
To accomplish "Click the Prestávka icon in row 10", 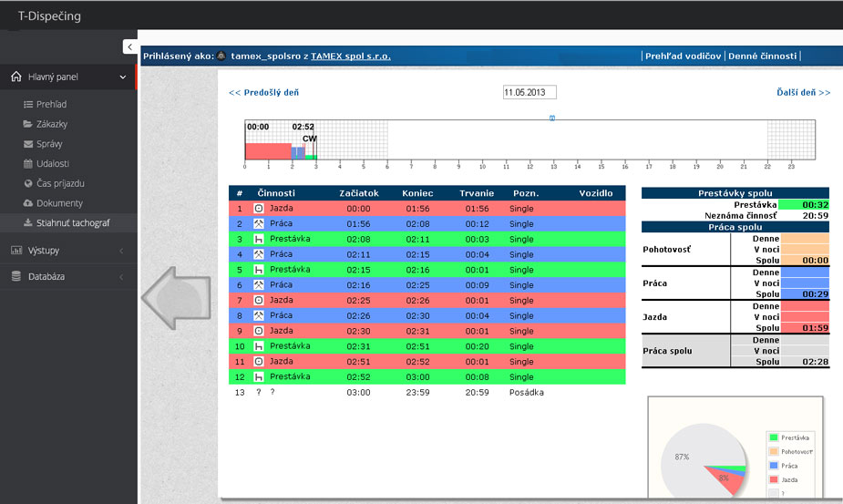I will click(x=259, y=345).
